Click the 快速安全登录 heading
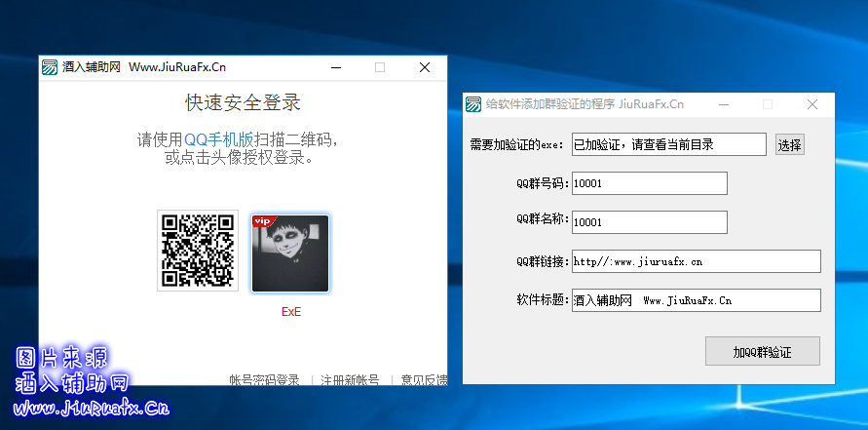Screen dimensions: 868x430 click(243, 102)
